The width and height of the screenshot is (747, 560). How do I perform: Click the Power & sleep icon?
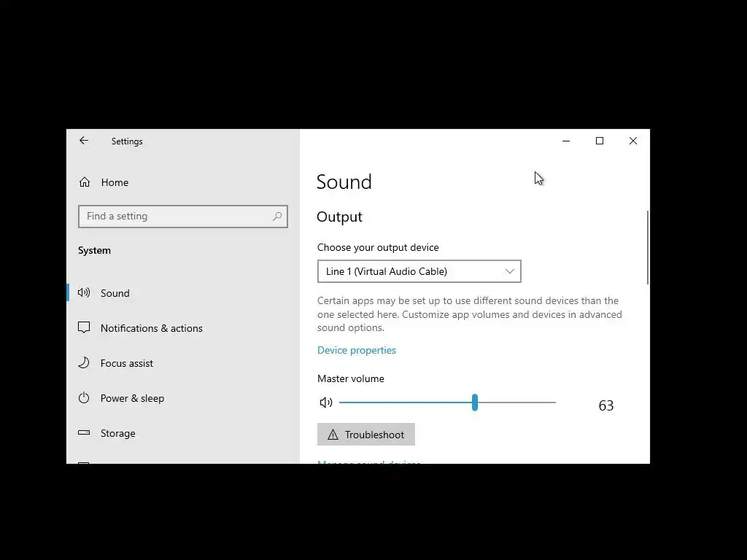pos(84,397)
